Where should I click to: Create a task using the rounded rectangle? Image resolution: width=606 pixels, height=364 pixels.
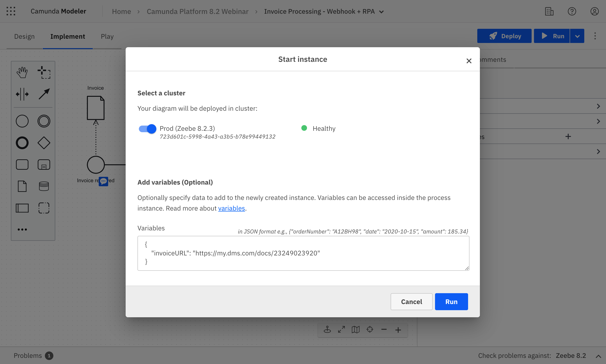coord(22,164)
